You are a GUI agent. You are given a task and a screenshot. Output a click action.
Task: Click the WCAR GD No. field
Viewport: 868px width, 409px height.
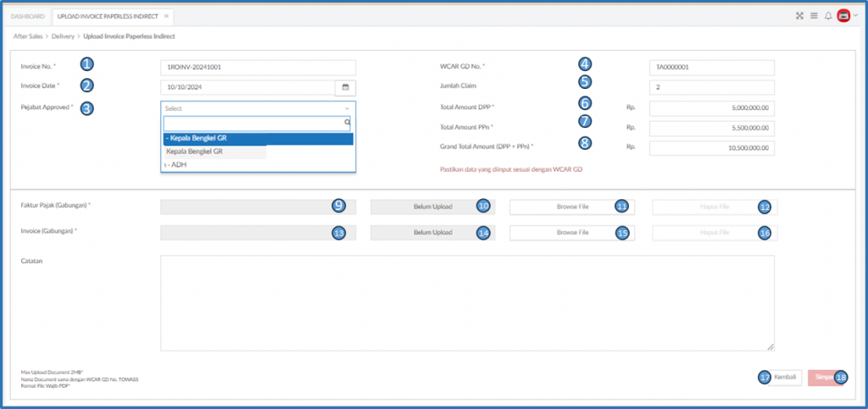tap(712, 68)
